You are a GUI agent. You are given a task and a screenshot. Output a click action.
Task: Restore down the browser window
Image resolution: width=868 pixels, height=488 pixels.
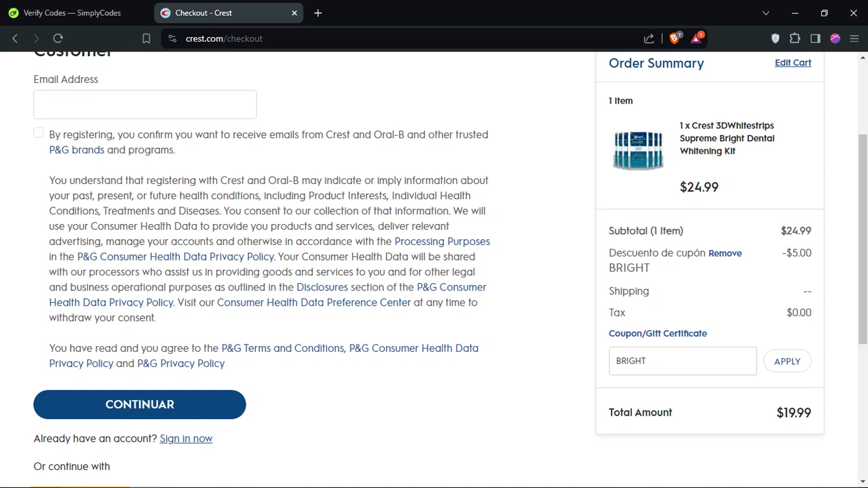pyautogui.click(x=824, y=13)
